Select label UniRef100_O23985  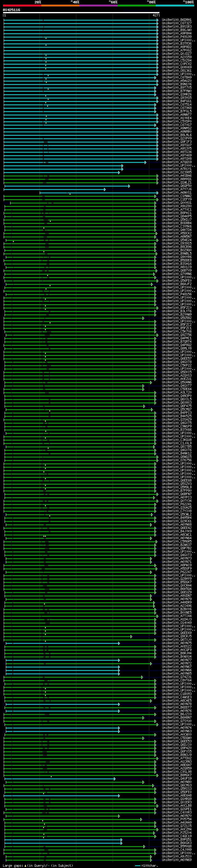tap(177, 172)
